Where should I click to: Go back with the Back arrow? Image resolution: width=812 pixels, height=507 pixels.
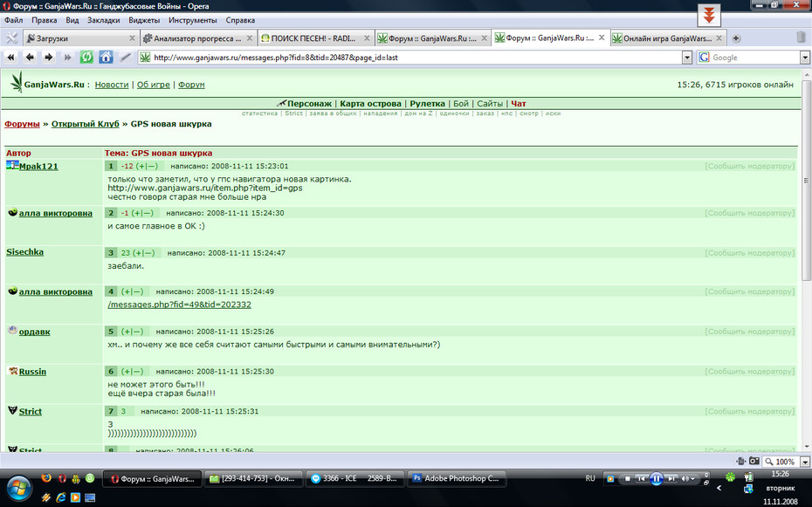click(x=30, y=58)
